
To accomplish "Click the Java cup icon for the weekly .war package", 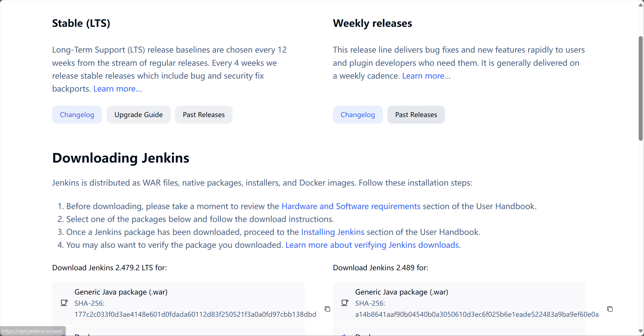I will pos(345,303).
